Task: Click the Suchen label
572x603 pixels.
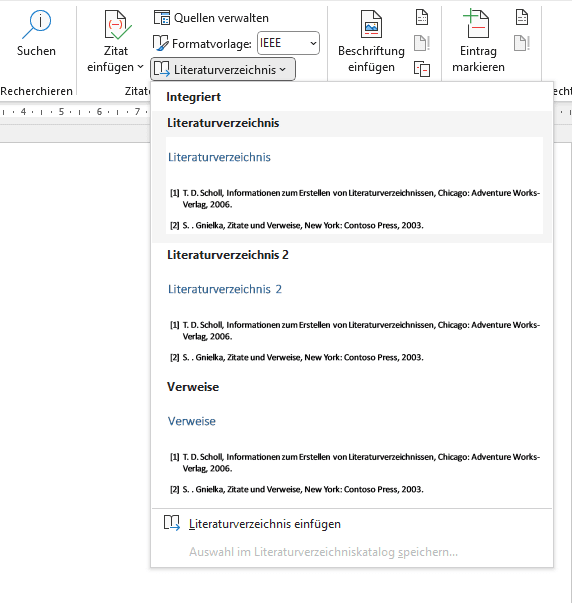Action: [36, 51]
